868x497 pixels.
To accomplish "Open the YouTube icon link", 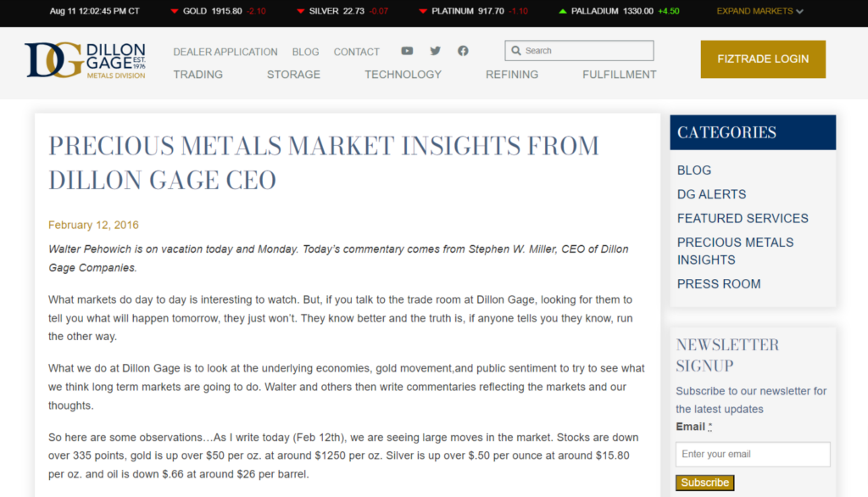I will point(407,51).
